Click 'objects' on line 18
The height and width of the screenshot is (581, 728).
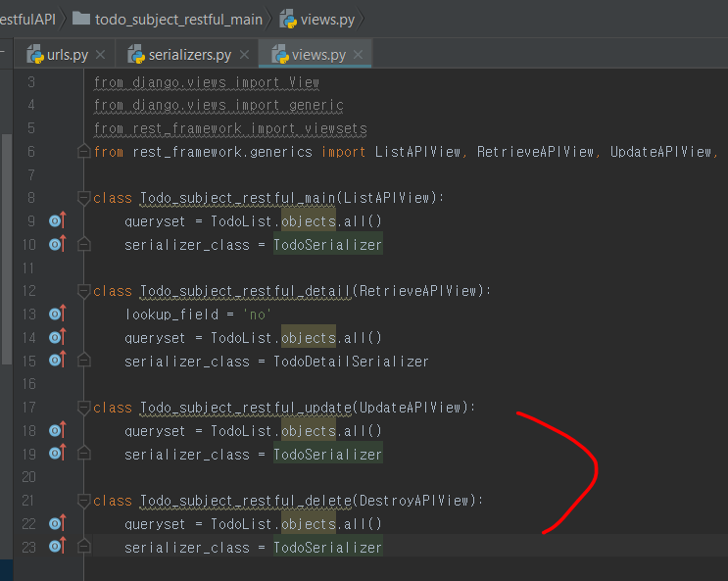[309, 431]
